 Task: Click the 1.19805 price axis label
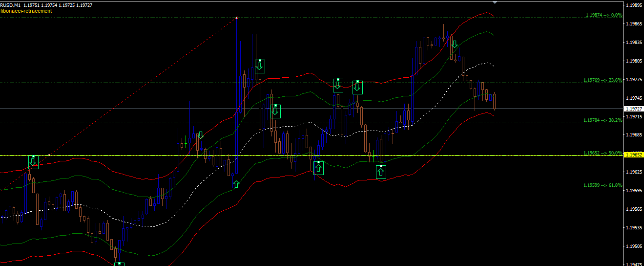634,61
